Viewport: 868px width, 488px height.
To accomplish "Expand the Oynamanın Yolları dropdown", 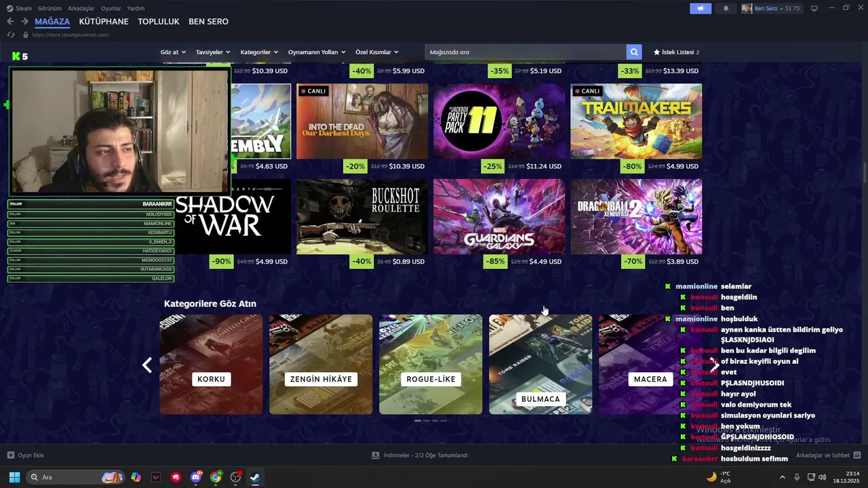I will point(317,52).
